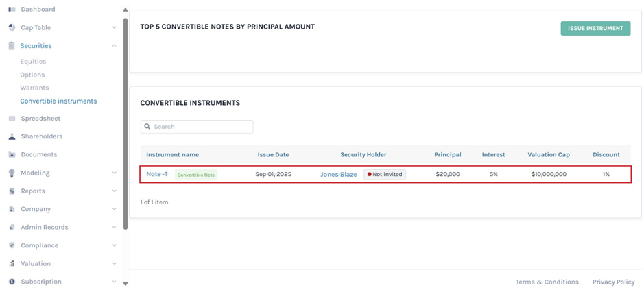Click the Dashboard icon in sidebar
644x292 pixels.
pos(12,10)
